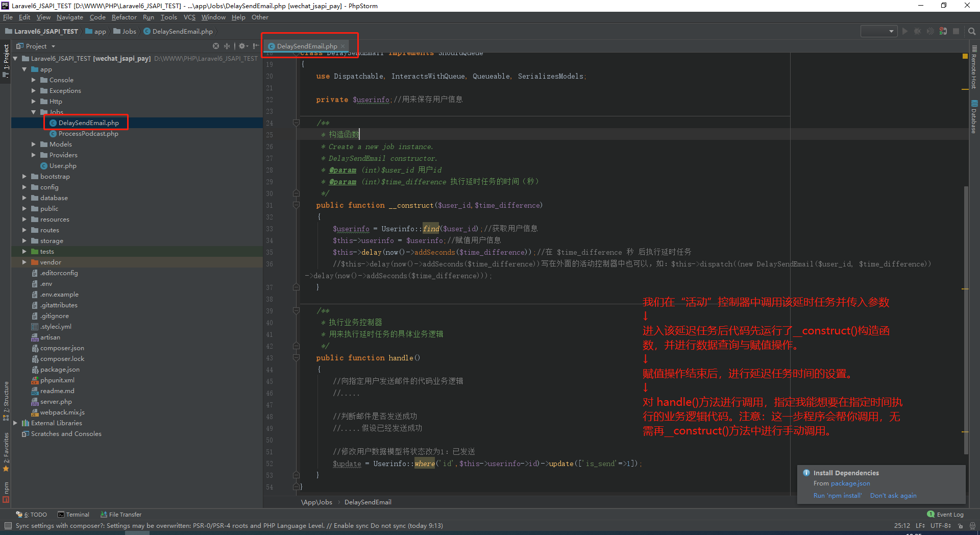Open the Navigate menu
The width and height of the screenshot is (980, 535).
[70, 17]
